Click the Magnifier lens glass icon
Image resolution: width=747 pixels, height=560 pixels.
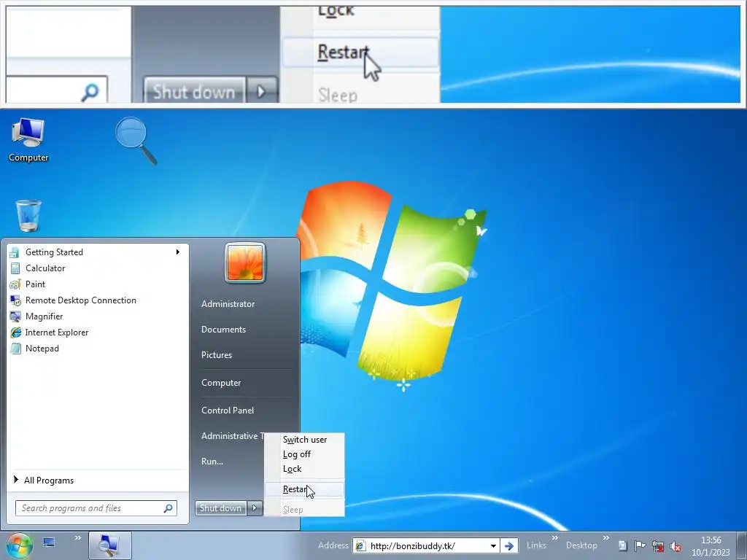coord(136,141)
